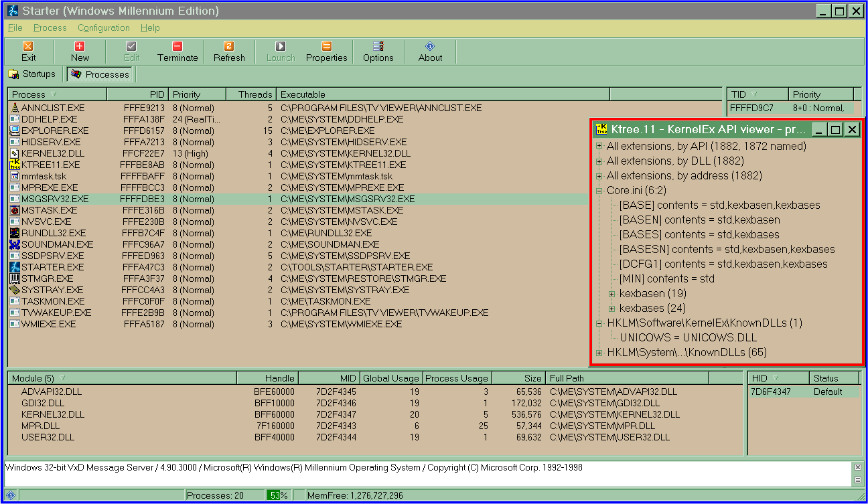
Task: Click the Exit toolbar icon
Action: point(28,46)
